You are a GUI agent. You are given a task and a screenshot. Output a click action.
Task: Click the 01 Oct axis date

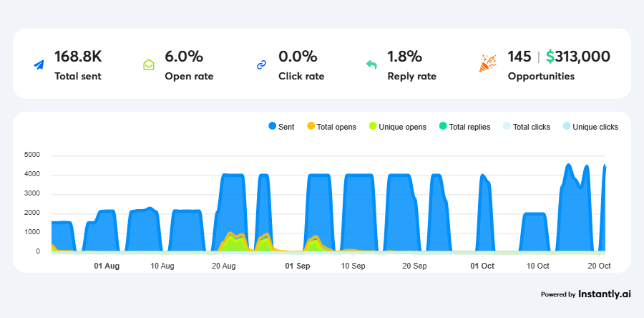point(482,266)
